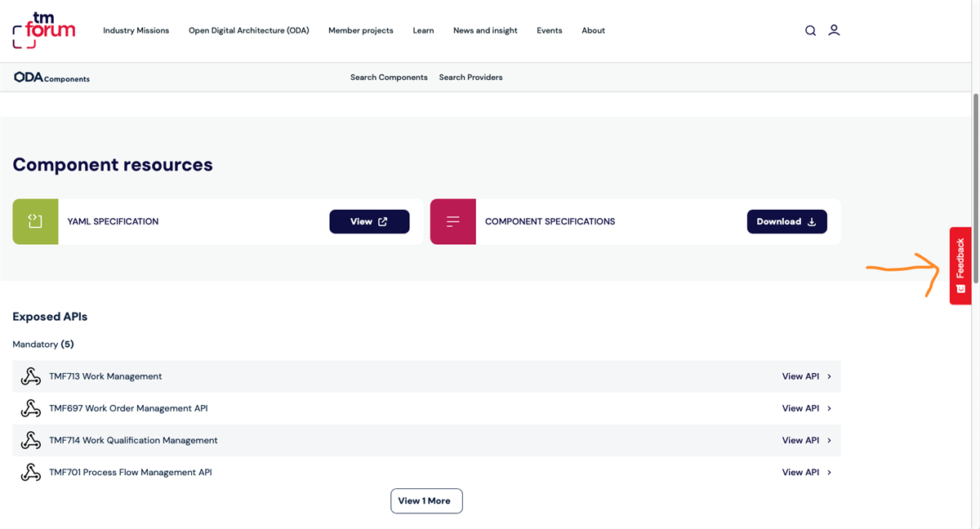Click the user account profile icon
This screenshot has width=980, height=529.
(834, 30)
